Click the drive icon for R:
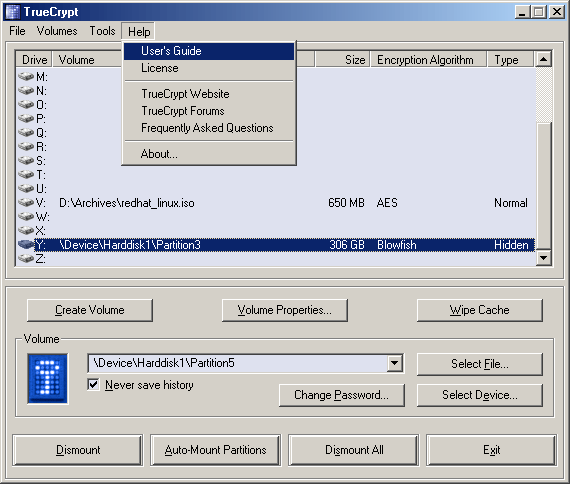 26,146
